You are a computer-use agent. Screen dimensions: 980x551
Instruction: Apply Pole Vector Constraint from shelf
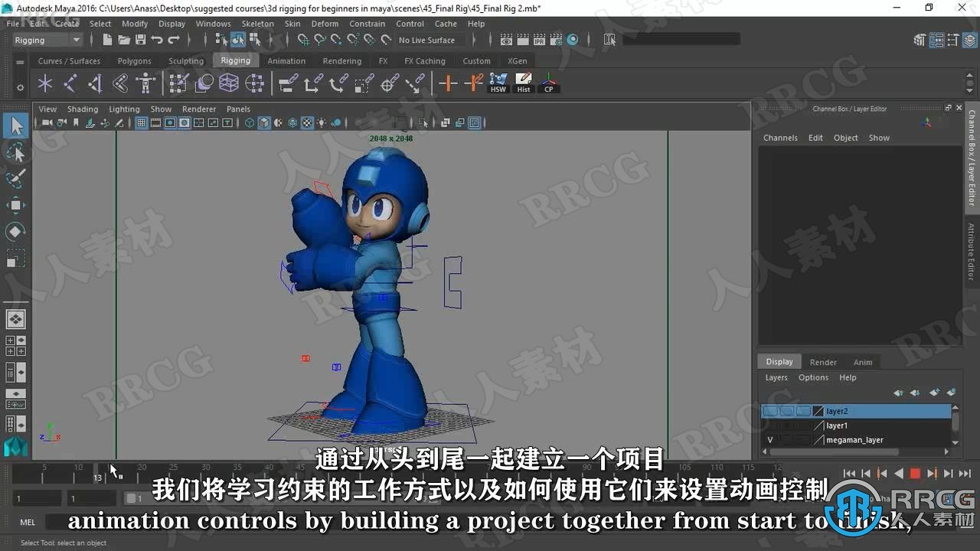pyautogui.click(x=415, y=83)
